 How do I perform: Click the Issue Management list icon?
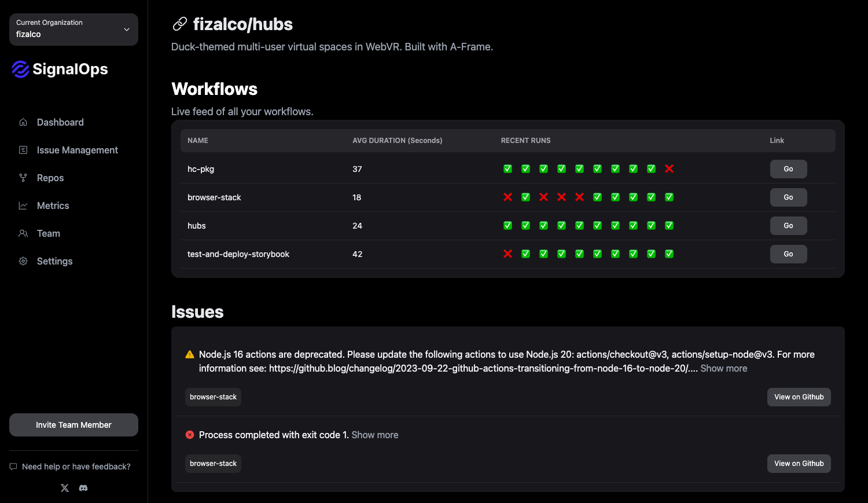(x=23, y=150)
